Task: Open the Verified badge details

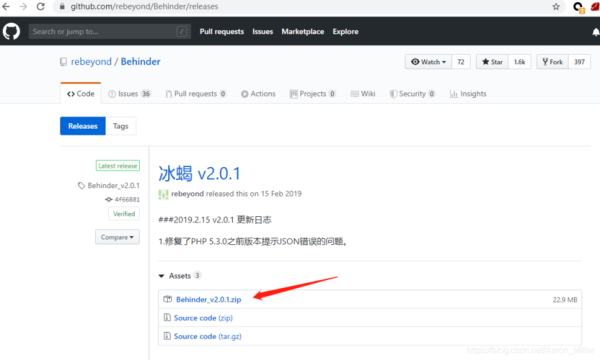Action: pyautogui.click(x=124, y=214)
